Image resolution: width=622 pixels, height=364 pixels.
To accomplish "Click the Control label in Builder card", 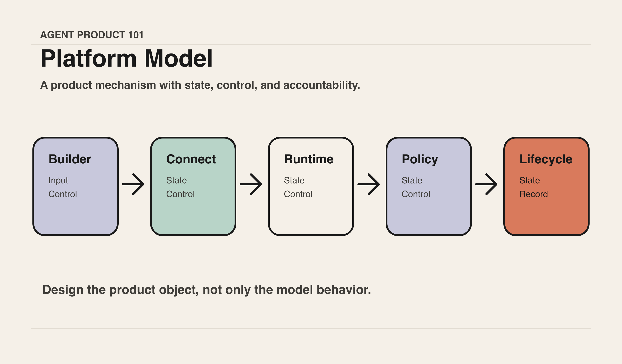I will point(63,194).
